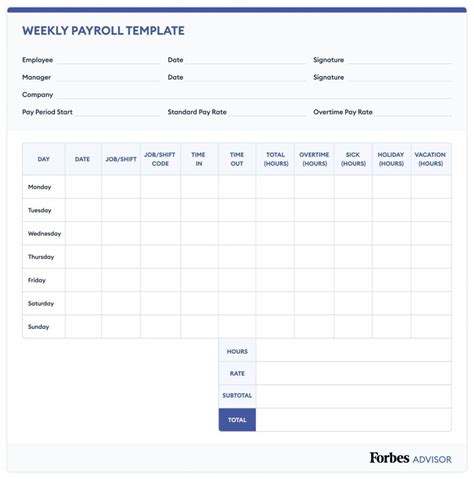This screenshot has height=479, width=474.
Task: Select the Wednesday Date cell
Action: (83, 234)
